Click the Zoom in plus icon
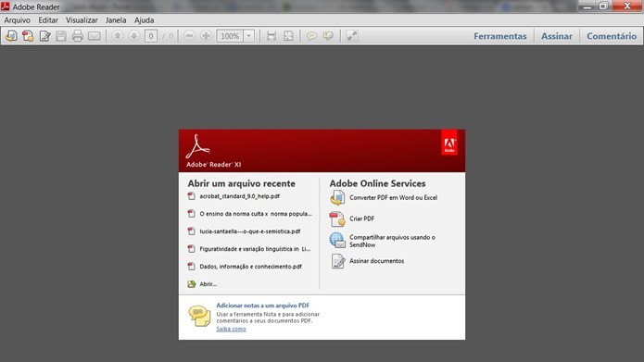The width and height of the screenshot is (644, 362). [x=207, y=36]
